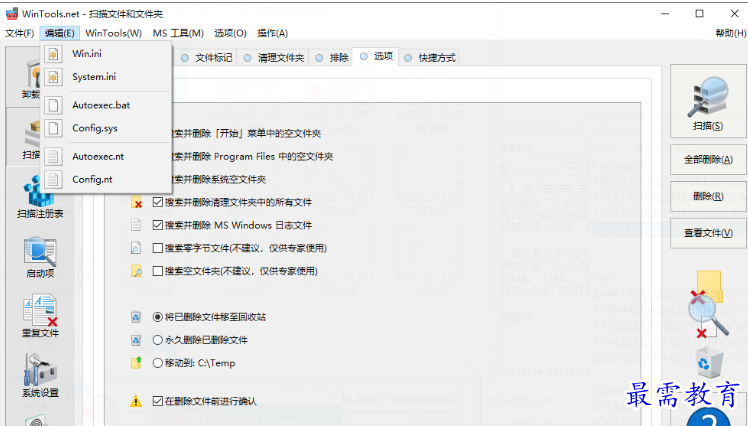Open 系统设置 sidebar tool
The height and width of the screenshot is (426, 748).
point(40,376)
